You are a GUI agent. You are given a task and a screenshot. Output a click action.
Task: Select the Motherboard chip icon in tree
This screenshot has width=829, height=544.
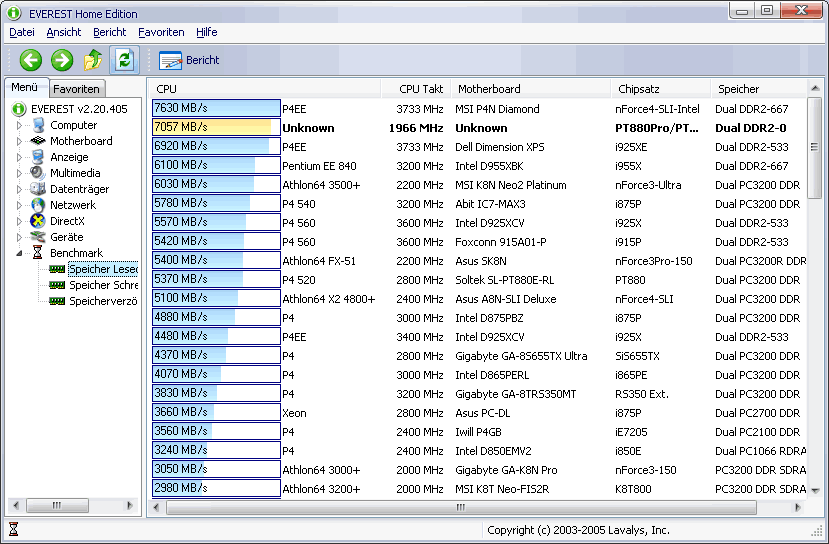click(x=38, y=141)
